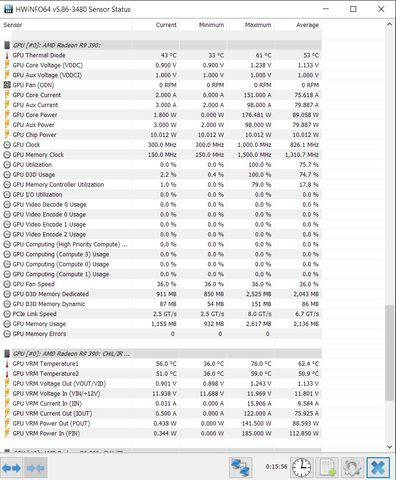The width and height of the screenshot is (396, 480).
Task: Click the expand columns blue arrows icon
Action: point(12,468)
